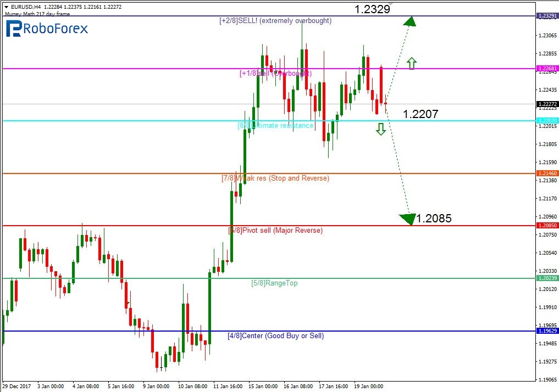Select the [6/8]Pivot sell (Major Reverse) label
The image size is (559, 392).
coord(275,231)
